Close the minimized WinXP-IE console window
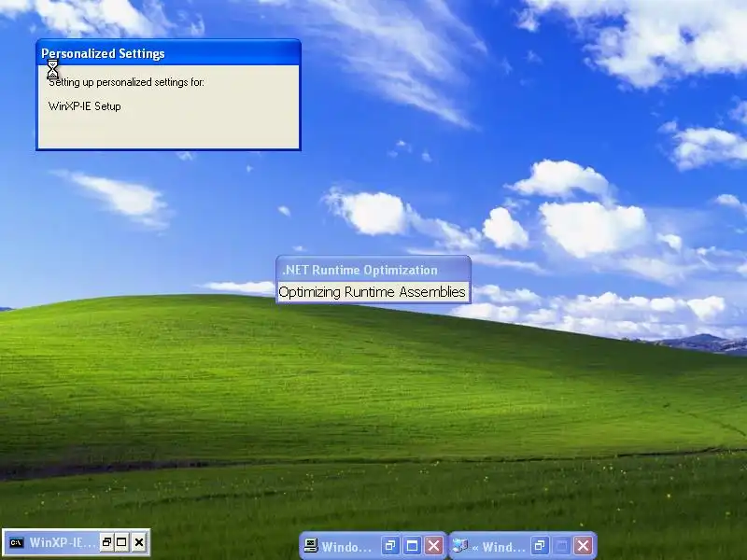This screenshot has width=747, height=560. coord(138,542)
